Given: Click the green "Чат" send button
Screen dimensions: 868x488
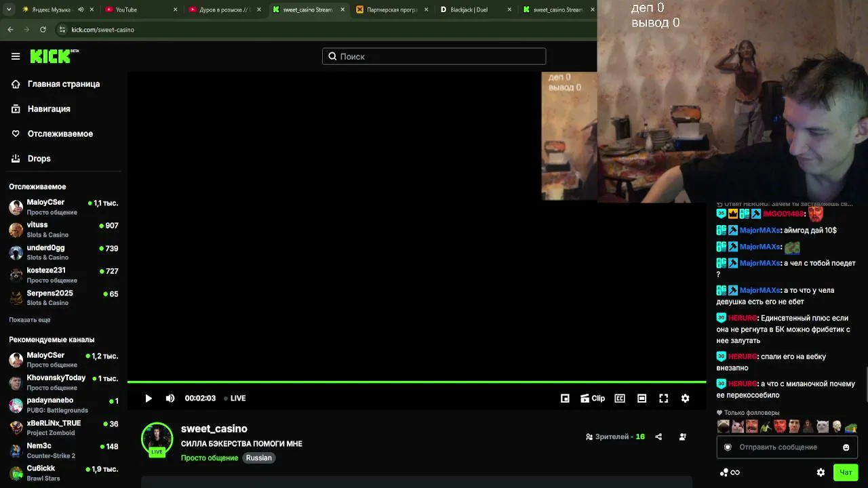Looking at the screenshot, I should (846, 472).
